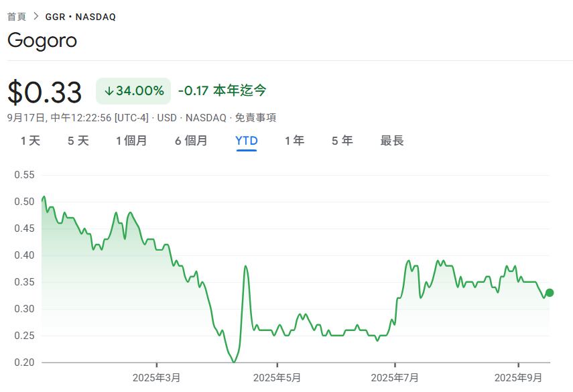Click the Gogoro company title heading
This screenshot has height=392, width=573.
click(42, 41)
